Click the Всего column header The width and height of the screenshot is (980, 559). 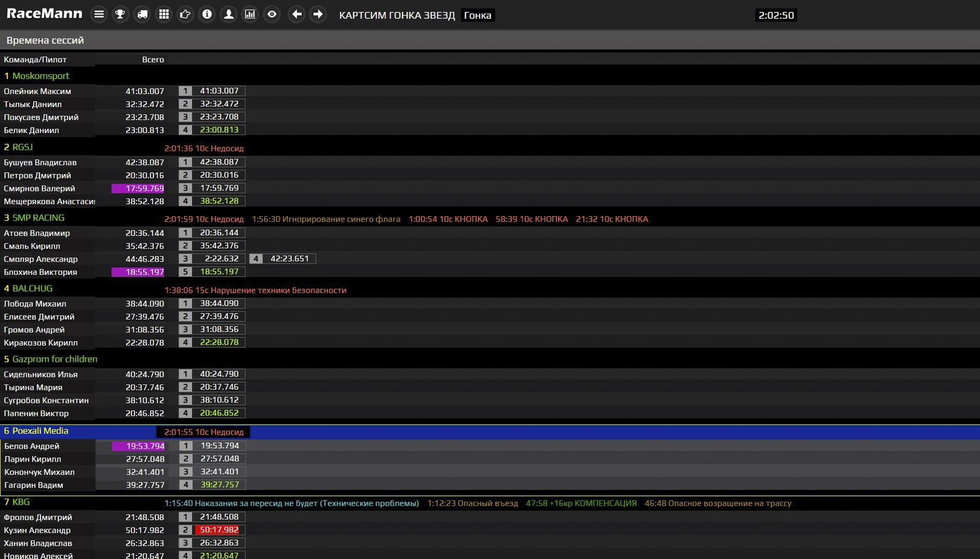tap(153, 59)
